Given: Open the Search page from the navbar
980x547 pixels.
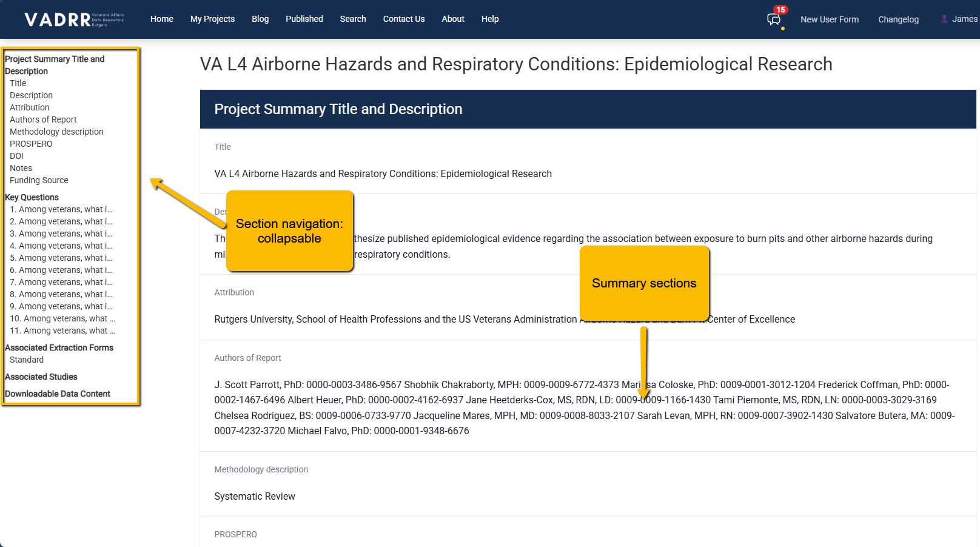Looking at the screenshot, I should pos(353,19).
